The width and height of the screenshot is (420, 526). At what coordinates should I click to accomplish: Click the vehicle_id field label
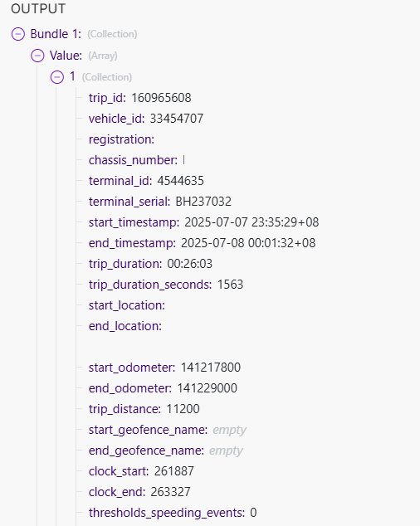coord(116,119)
